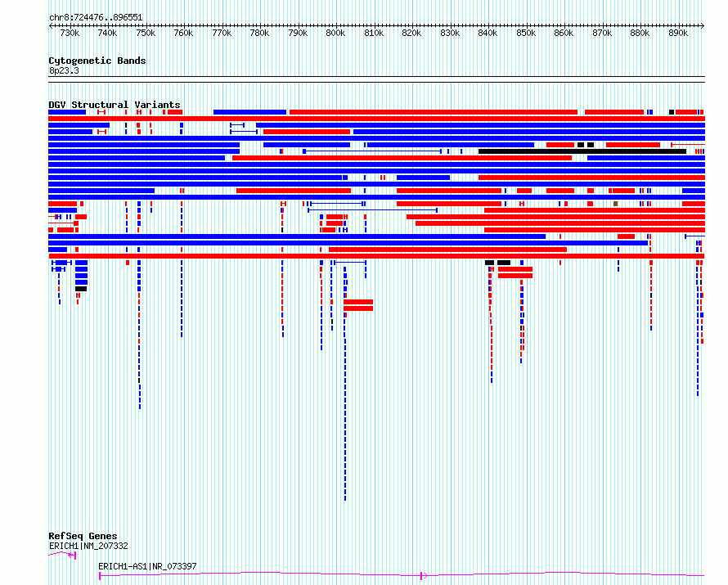Screen dimensions: 728x585
Task: Click the 830k ruler label
Action: click(x=450, y=34)
